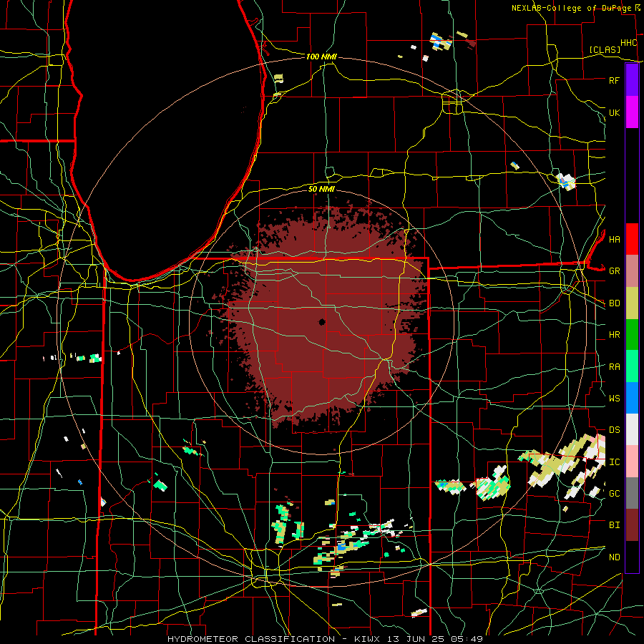Click the DS legend label
644x644 pixels.
pyautogui.click(x=614, y=430)
